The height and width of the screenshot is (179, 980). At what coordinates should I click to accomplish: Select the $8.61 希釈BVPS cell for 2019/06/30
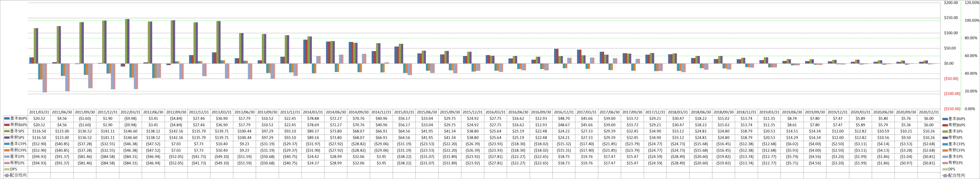792,125
